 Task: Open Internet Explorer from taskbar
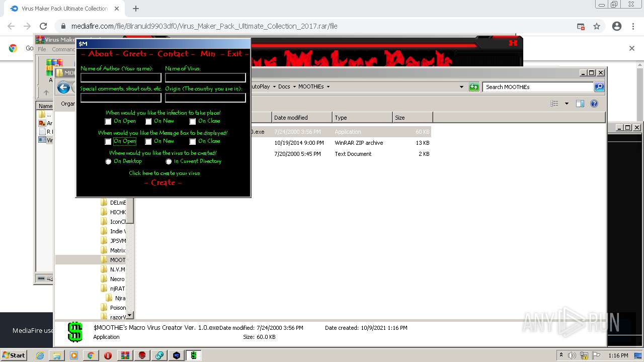pos(40,355)
